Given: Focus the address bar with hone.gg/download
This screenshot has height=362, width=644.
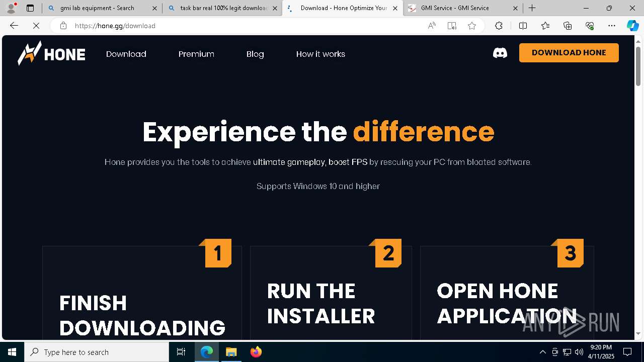Looking at the screenshot, I should click(x=247, y=26).
